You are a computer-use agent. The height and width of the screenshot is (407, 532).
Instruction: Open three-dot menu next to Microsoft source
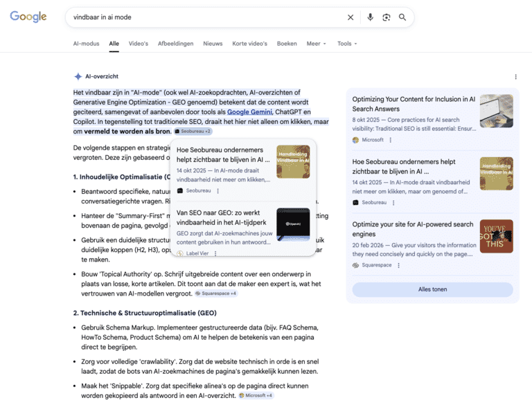pyautogui.click(x=390, y=140)
